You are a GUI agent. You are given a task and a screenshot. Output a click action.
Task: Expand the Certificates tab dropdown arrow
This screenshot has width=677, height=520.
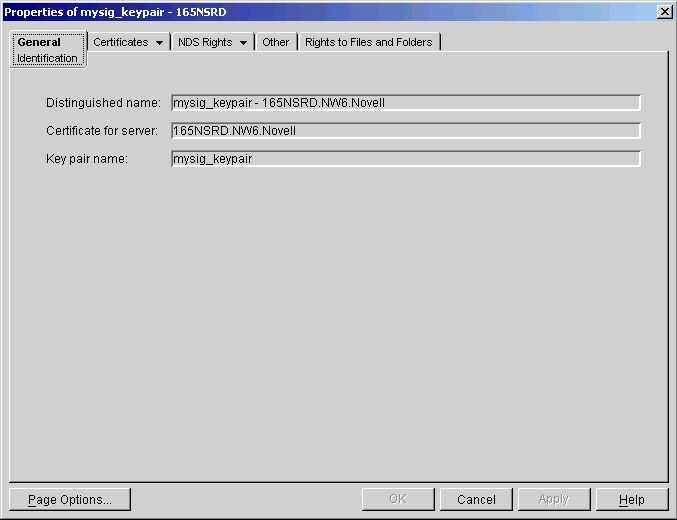click(159, 43)
